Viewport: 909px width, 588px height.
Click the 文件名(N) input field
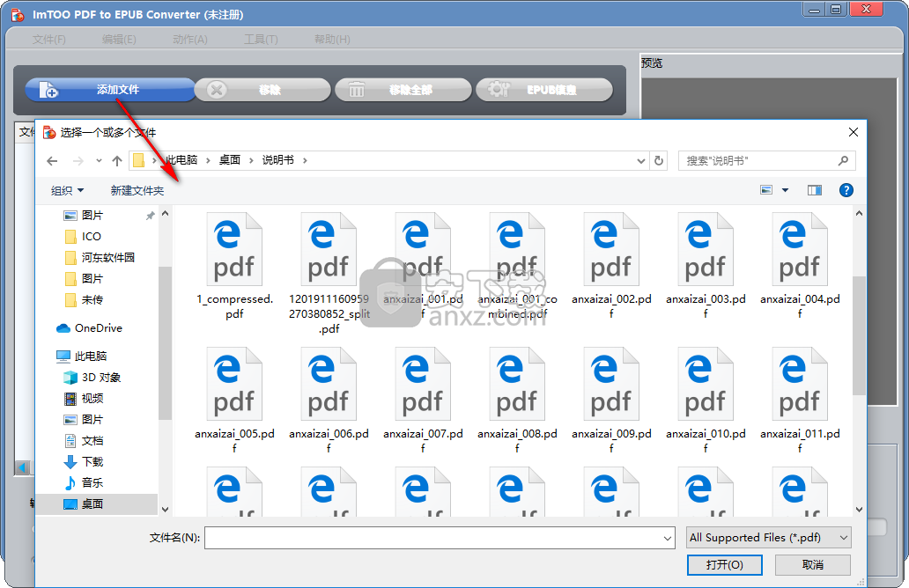click(432, 538)
